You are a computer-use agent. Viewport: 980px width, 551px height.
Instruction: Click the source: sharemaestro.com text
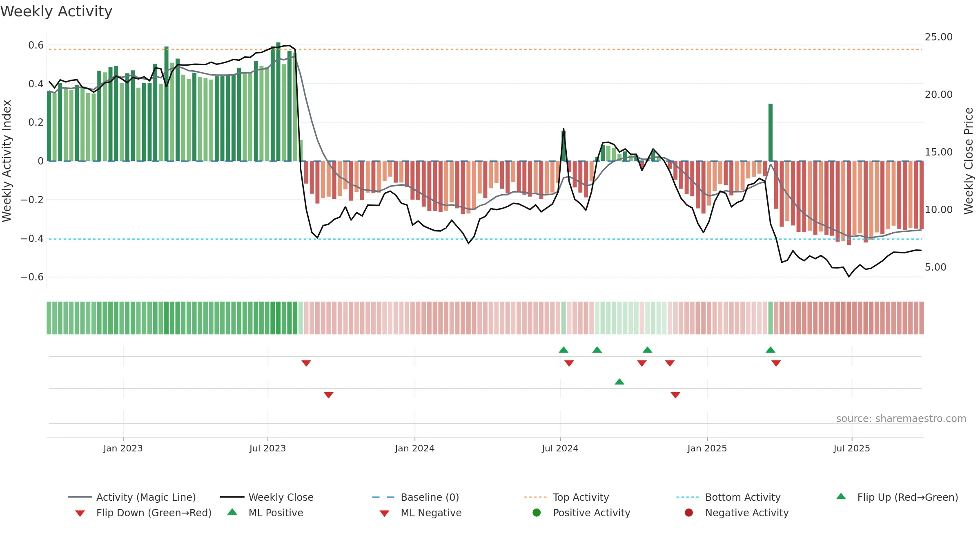click(x=901, y=418)
